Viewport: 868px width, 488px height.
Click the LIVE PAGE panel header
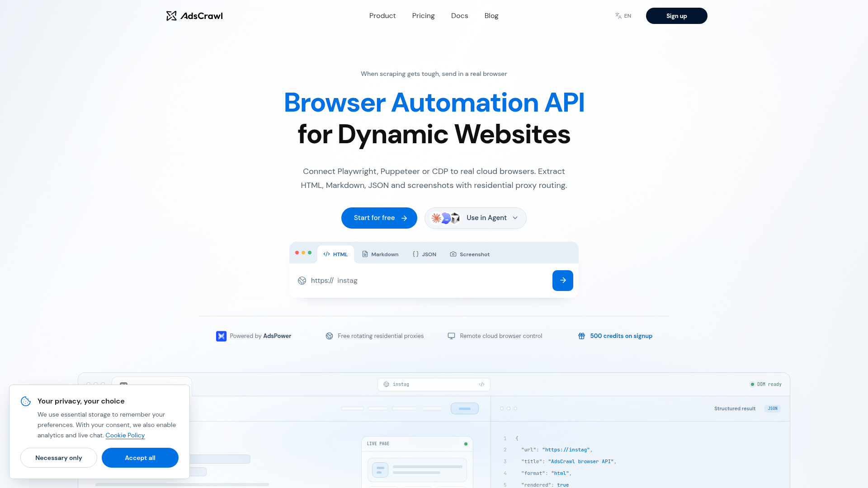pyautogui.click(x=417, y=444)
